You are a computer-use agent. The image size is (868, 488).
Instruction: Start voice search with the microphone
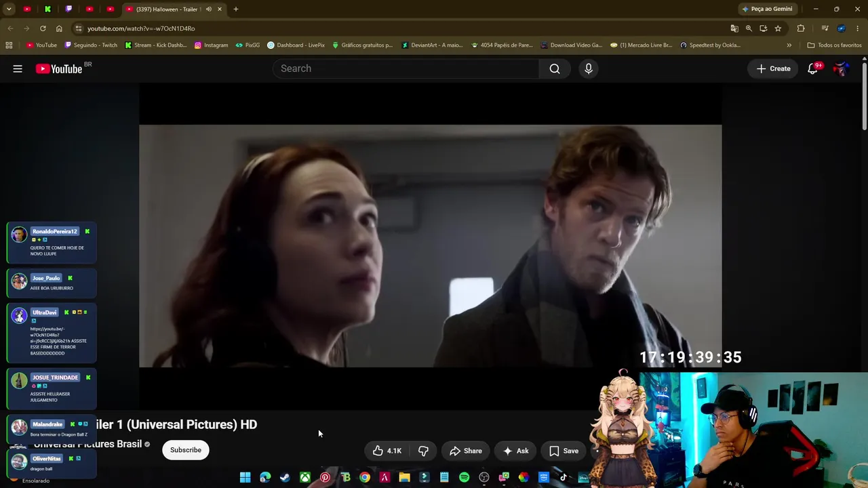589,68
